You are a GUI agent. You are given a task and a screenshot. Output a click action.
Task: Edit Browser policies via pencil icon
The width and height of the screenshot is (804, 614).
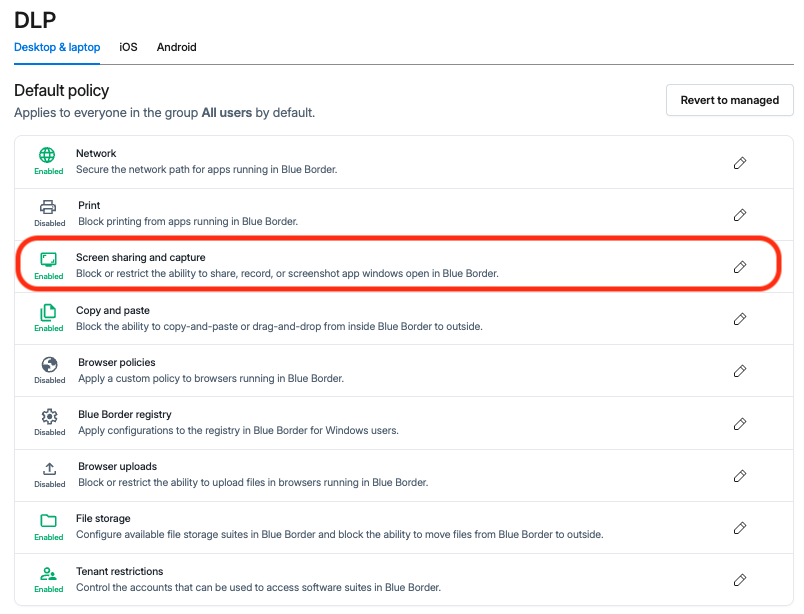740,371
